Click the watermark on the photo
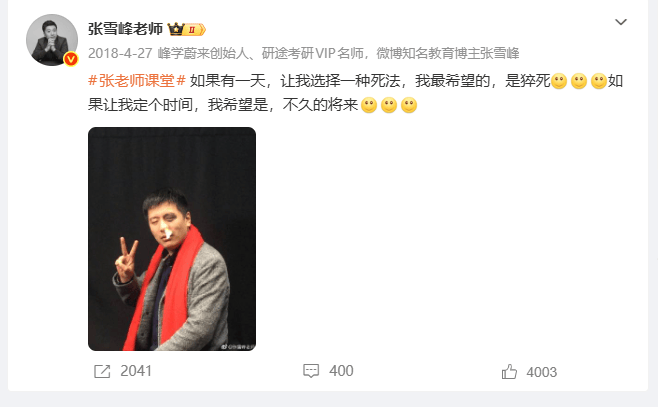 pos(238,347)
